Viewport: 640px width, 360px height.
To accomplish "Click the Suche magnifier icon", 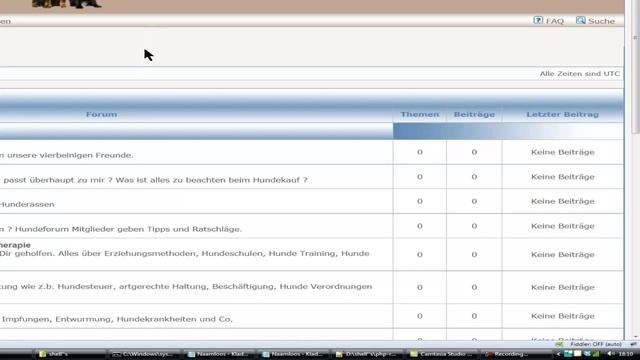I will [580, 20].
